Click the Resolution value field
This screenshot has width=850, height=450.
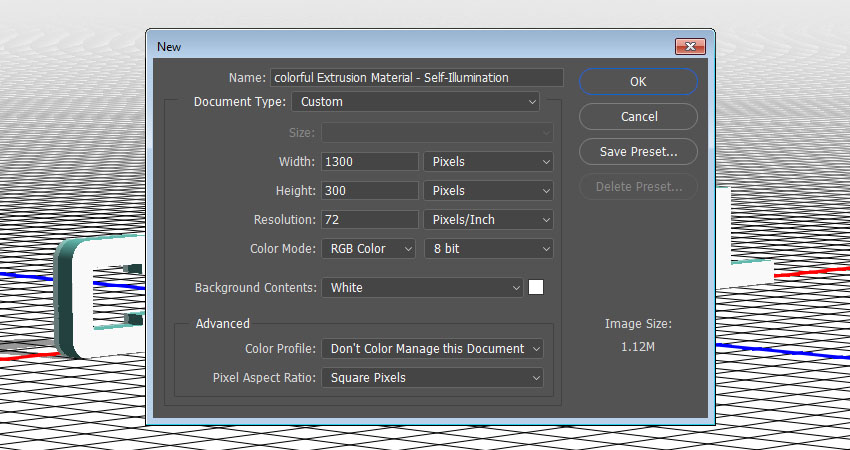[369, 219]
